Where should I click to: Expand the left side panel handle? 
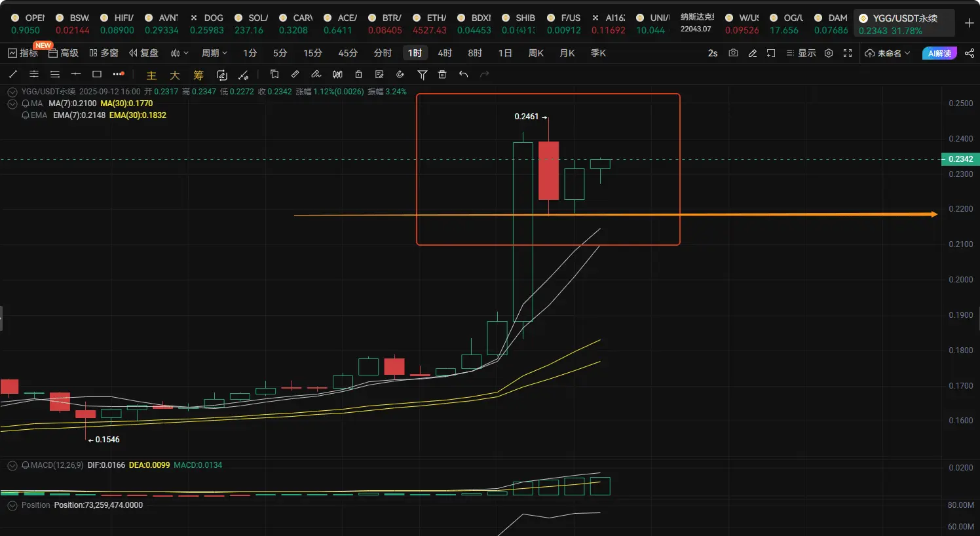coord(1,318)
